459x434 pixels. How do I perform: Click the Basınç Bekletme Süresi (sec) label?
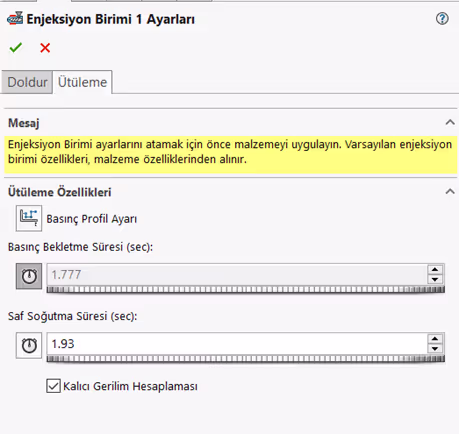point(80,247)
